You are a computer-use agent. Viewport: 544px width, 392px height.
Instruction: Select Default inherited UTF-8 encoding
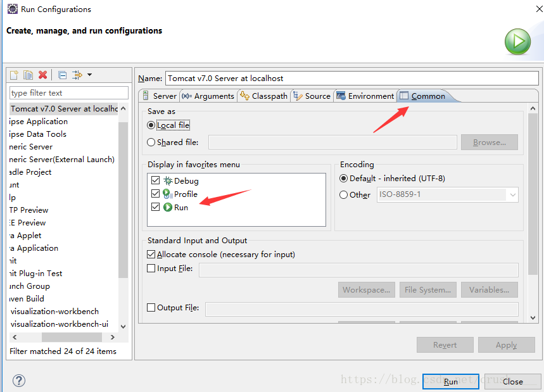tap(343, 179)
